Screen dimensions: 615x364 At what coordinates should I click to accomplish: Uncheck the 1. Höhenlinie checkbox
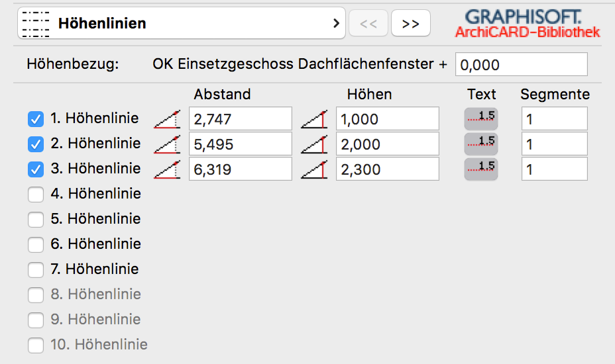coord(36,119)
